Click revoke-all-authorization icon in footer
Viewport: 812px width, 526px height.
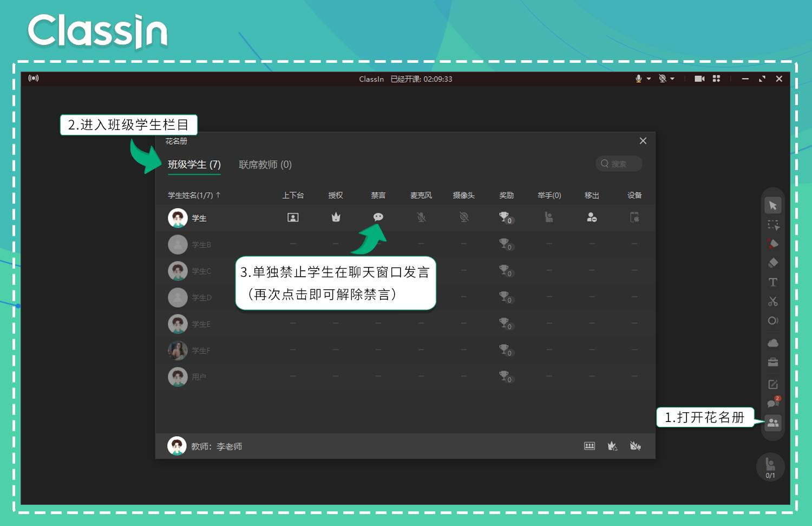(636, 446)
